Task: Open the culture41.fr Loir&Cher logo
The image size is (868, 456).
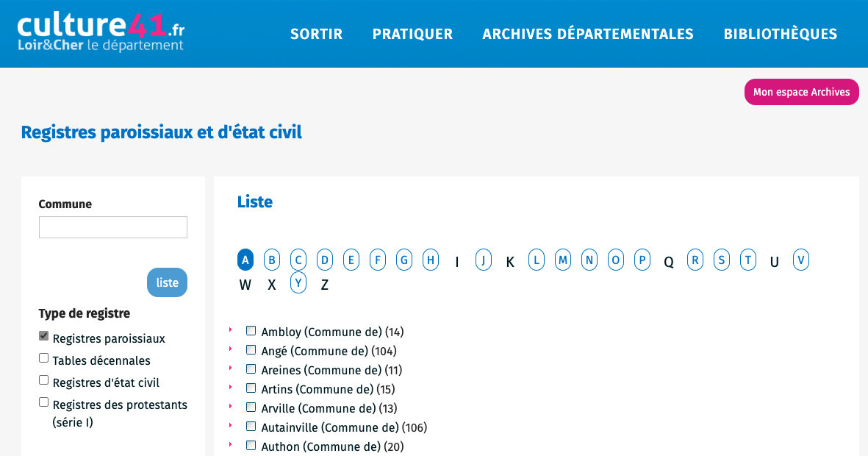Action: point(101,32)
